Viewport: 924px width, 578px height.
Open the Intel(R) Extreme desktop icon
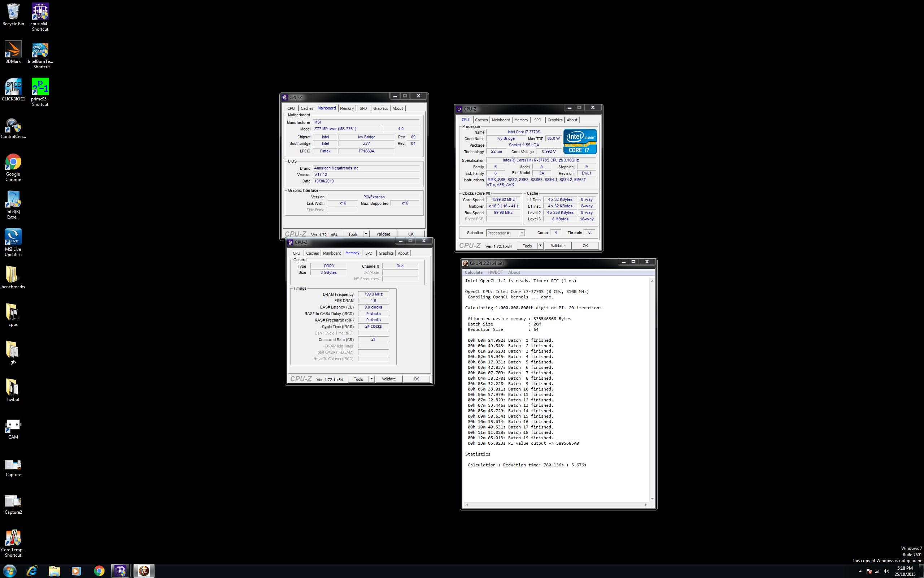click(13, 205)
